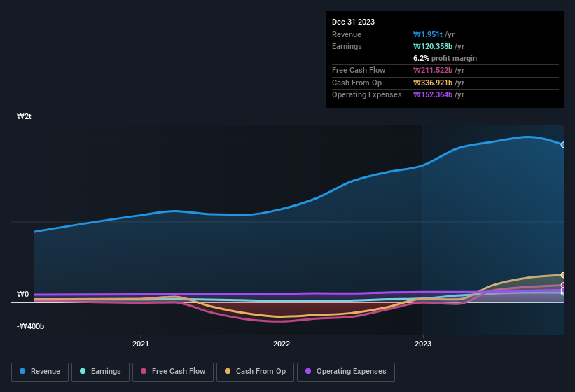
Task: Click the Dec 31 2023 tooltip date
Action: pyautogui.click(x=353, y=22)
